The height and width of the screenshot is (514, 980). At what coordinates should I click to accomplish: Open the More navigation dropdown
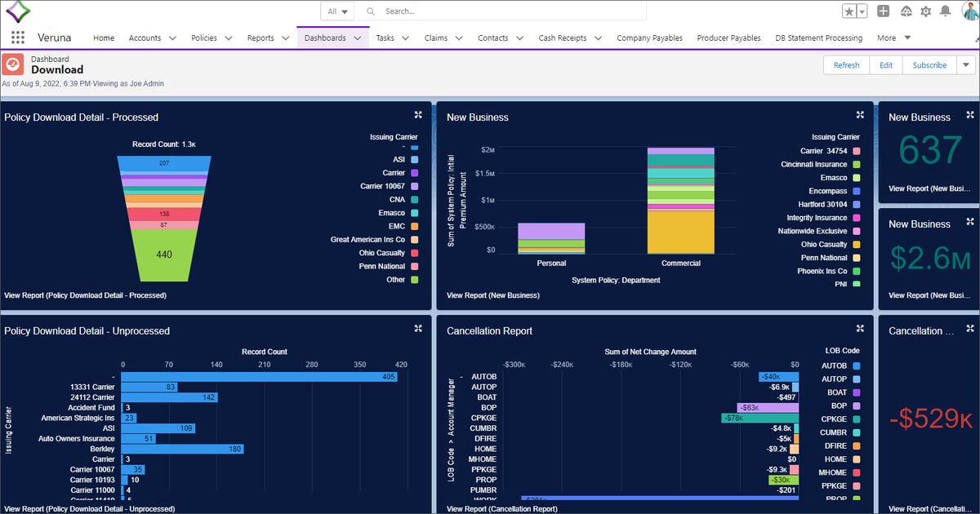tap(893, 38)
